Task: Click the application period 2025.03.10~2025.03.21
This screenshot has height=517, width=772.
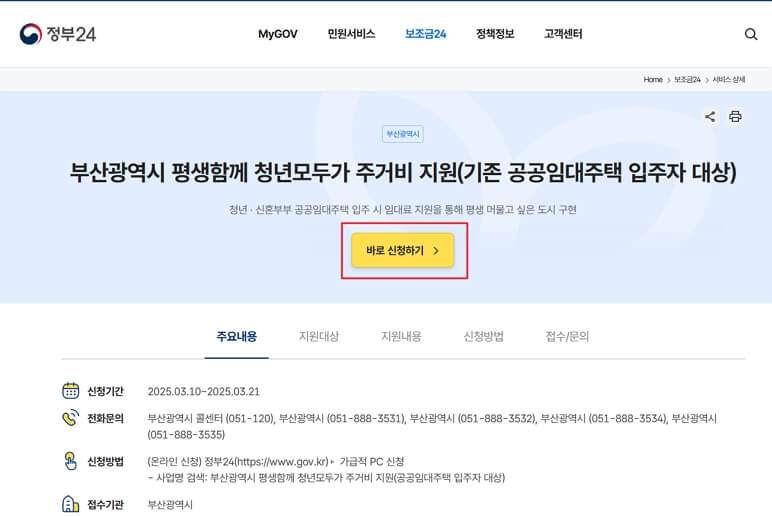Action: (203, 391)
